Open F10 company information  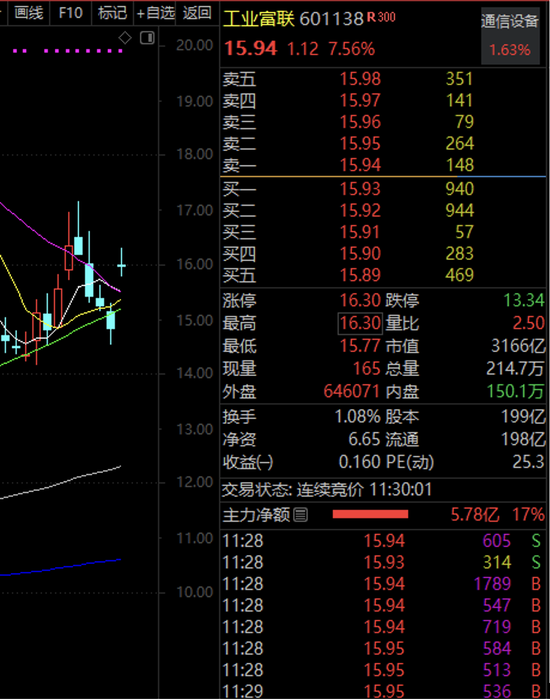(x=71, y=12)
